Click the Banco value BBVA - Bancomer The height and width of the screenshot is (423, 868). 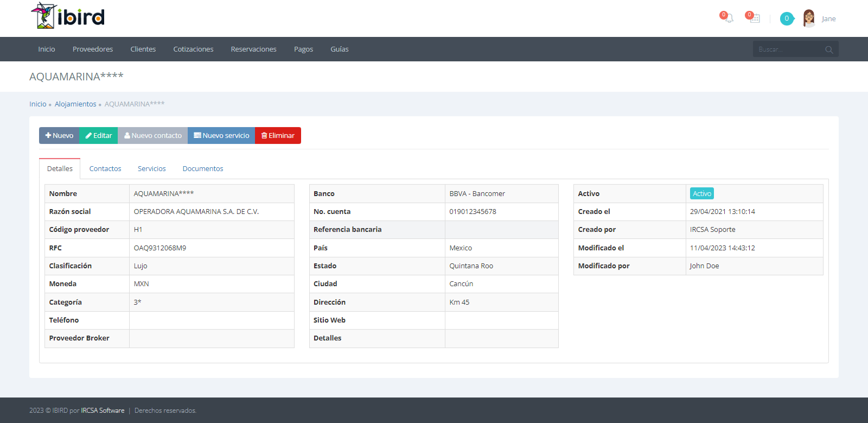click(477, 193)
